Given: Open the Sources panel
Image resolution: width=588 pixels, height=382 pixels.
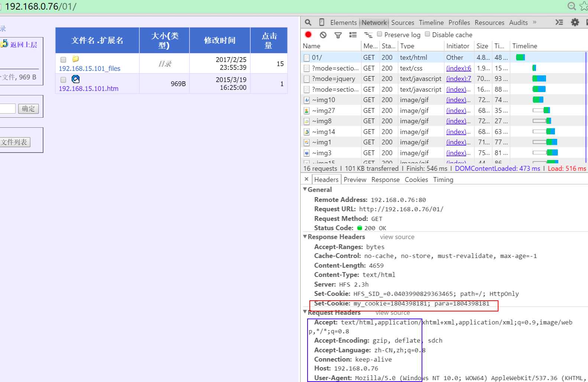Looking at the screenshot, I should point(403,23).
